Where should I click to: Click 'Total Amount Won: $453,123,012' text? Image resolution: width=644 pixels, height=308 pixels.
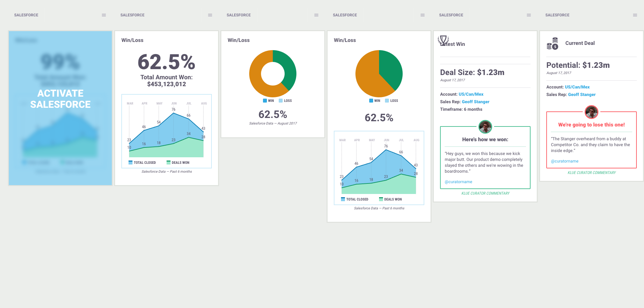(167, 81)
